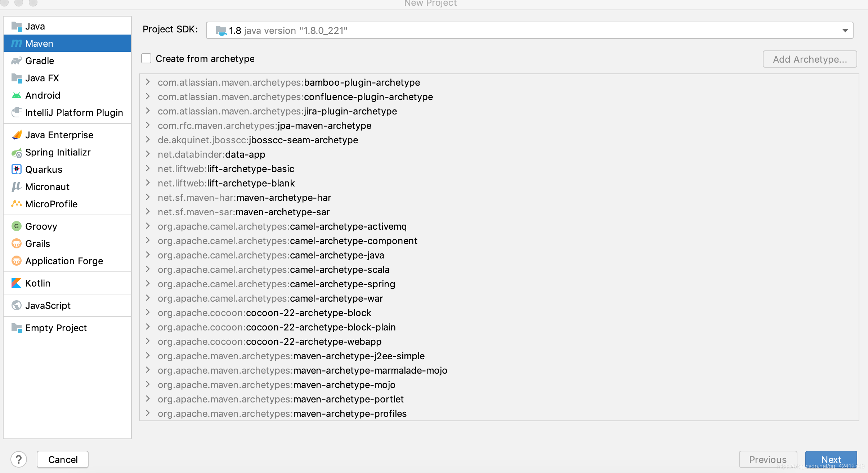Viewport: 868px width, 473px height.
Task: Choose Kotlin project type
Action: pos(67,283)
